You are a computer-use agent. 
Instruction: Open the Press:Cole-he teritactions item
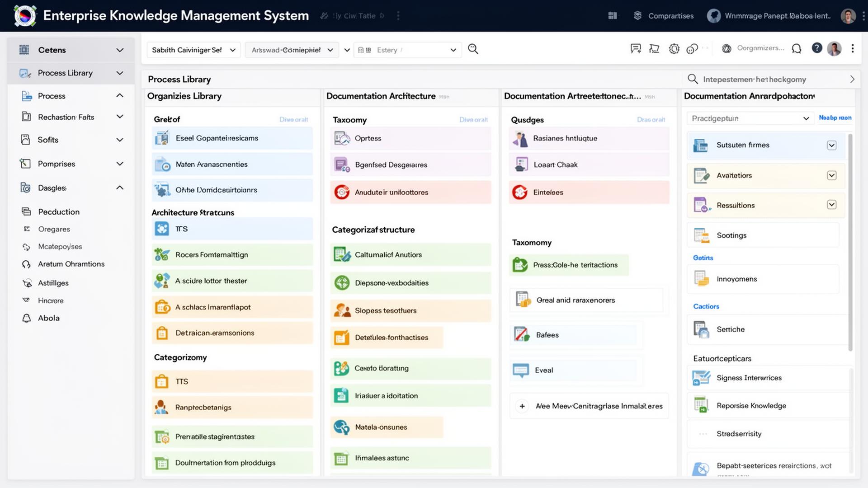(569, 265)
